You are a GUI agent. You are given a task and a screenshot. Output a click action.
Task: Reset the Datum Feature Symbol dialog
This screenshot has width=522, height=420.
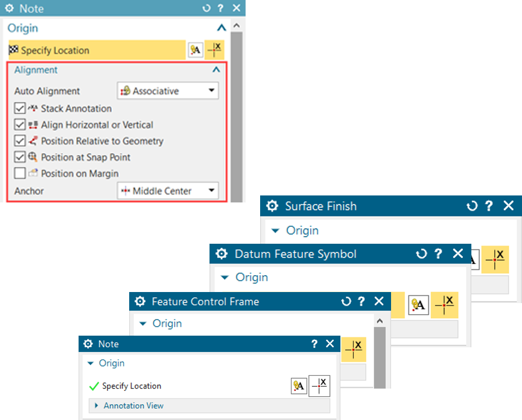(421, 254)
